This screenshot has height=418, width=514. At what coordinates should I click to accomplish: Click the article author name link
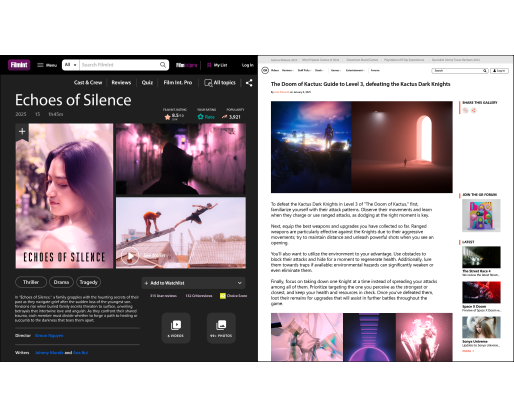pos(282,92)
